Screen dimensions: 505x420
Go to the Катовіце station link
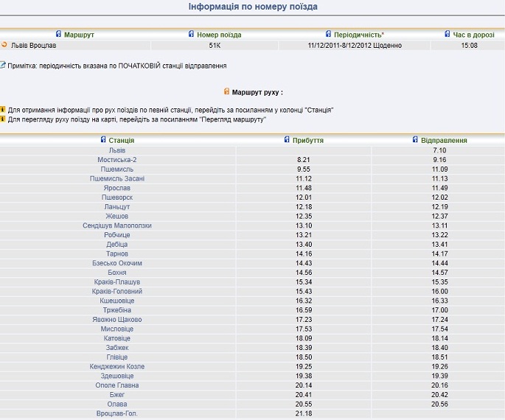pos(117,338)
